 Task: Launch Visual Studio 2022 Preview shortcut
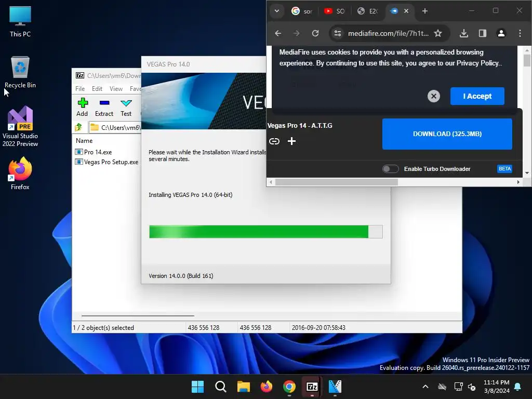20,126
